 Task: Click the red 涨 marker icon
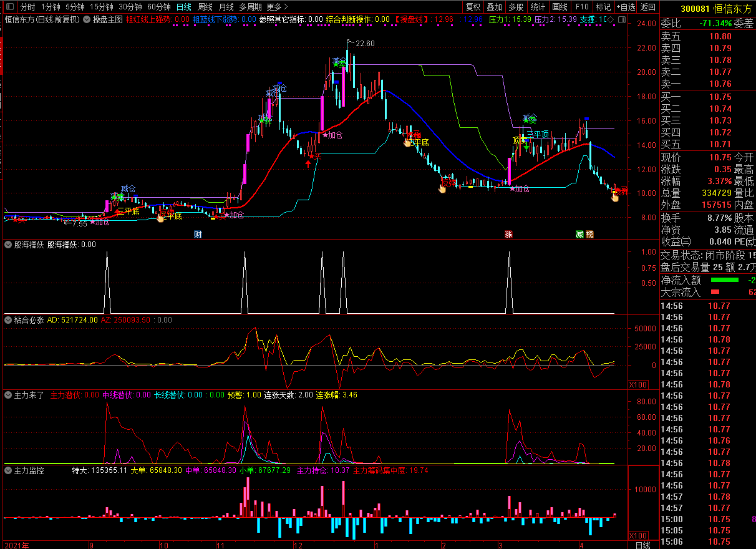coord(508,235)
